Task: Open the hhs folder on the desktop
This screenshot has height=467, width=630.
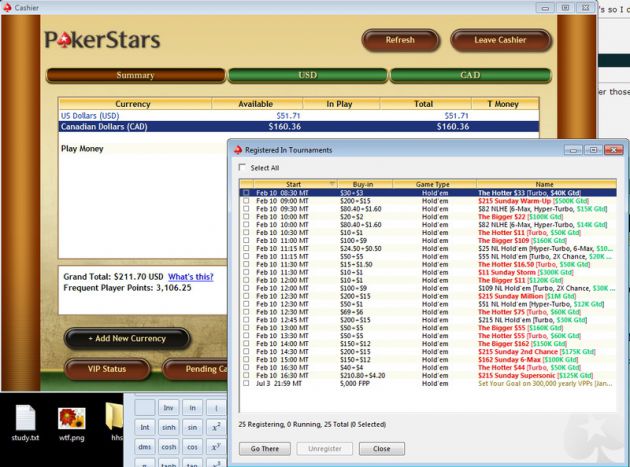Action: 115,422
